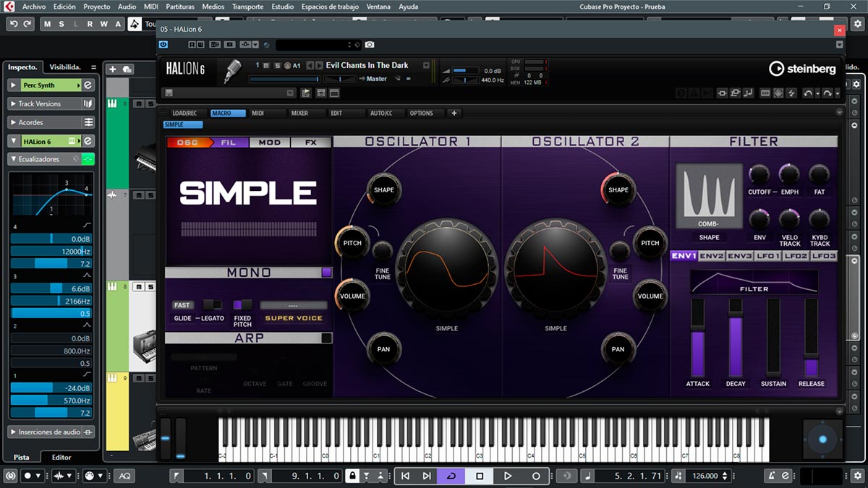Expand the Acordes section
This screenshot has height=488, width=868.
14,123
